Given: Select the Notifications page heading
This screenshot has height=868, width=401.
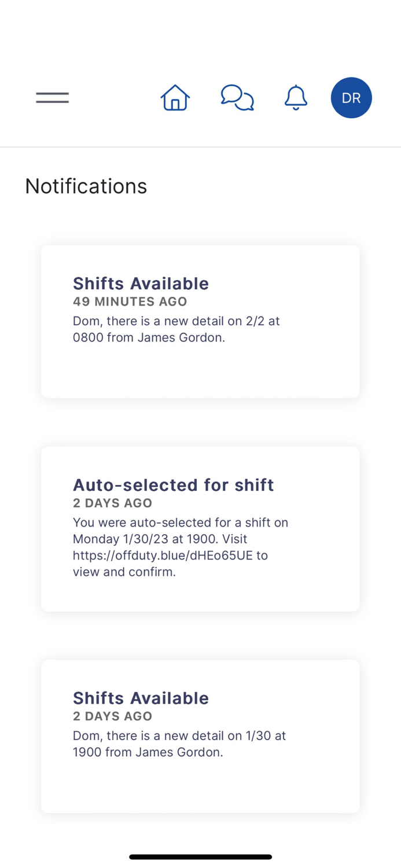Looking at the screenshot, I should pyautogui.click(x=86, y=186).
